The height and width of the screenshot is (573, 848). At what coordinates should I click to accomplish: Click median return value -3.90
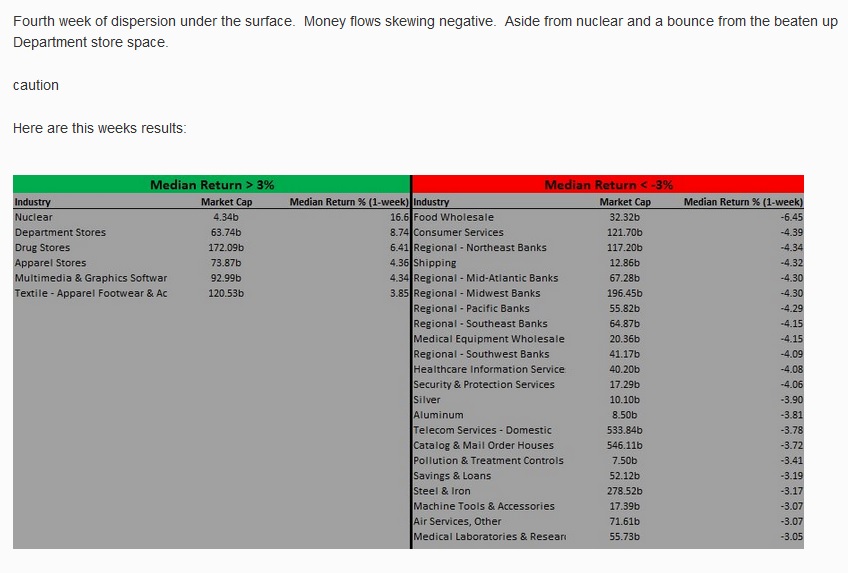(x=792, y=399)
